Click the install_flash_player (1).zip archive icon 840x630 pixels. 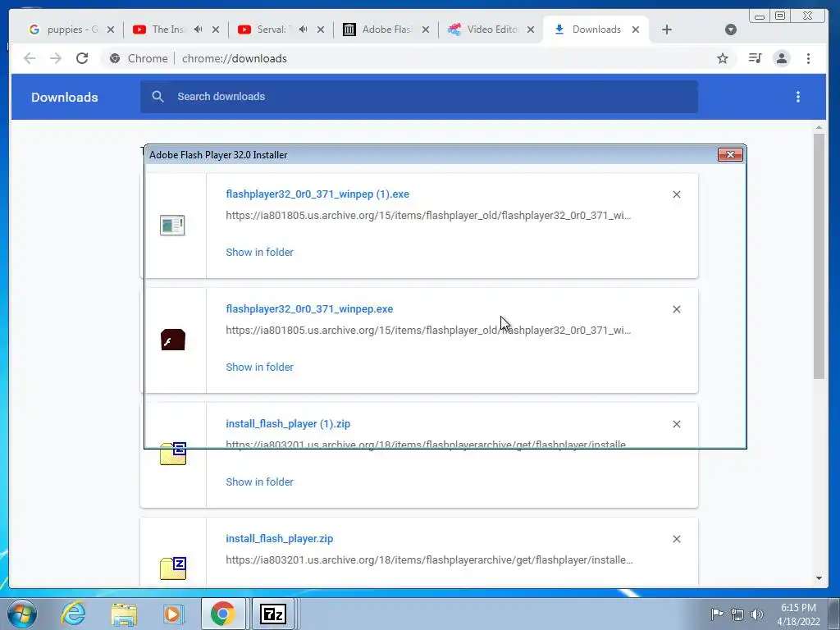click(x=172, y=454)
